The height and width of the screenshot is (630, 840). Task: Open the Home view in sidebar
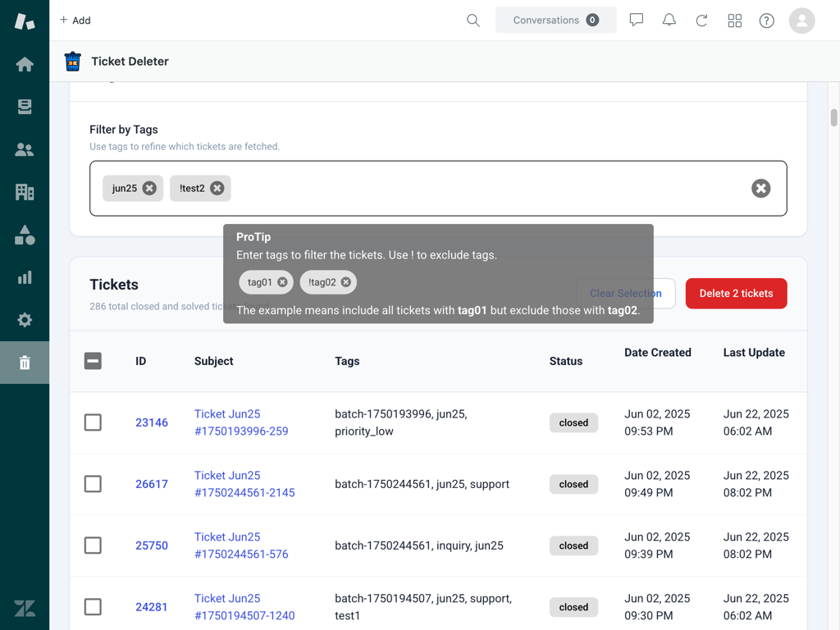pyautogui.click(x=25, y=64)
